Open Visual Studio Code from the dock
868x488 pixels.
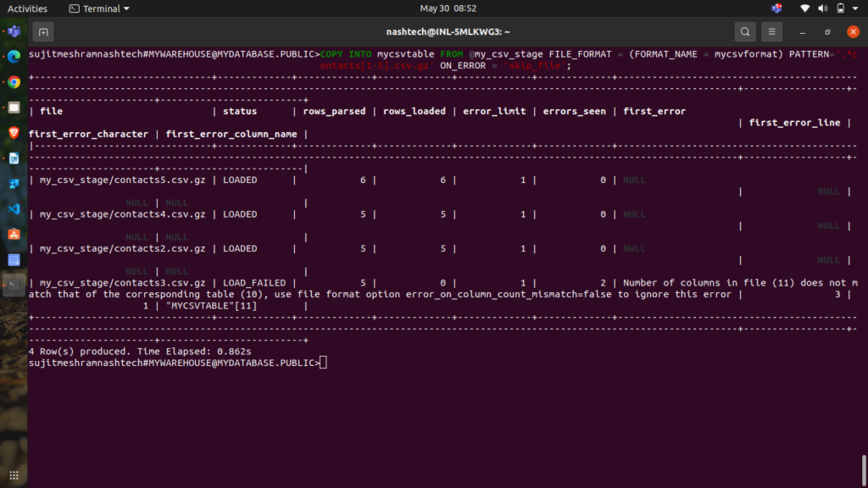click(14, 208)
